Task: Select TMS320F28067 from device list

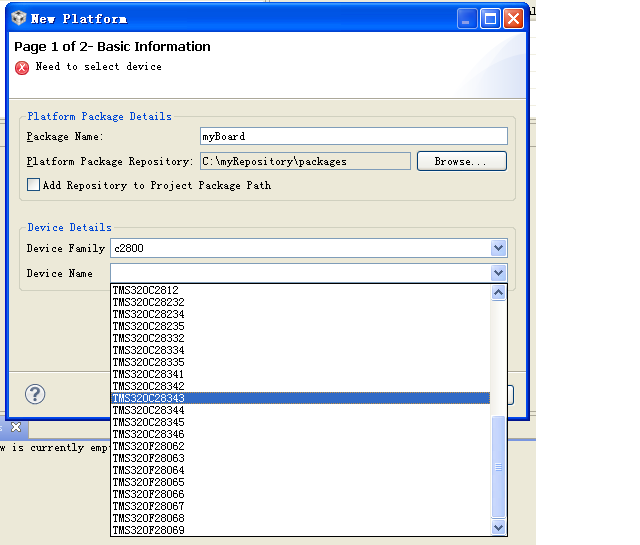Action: (x=300, y=506)
